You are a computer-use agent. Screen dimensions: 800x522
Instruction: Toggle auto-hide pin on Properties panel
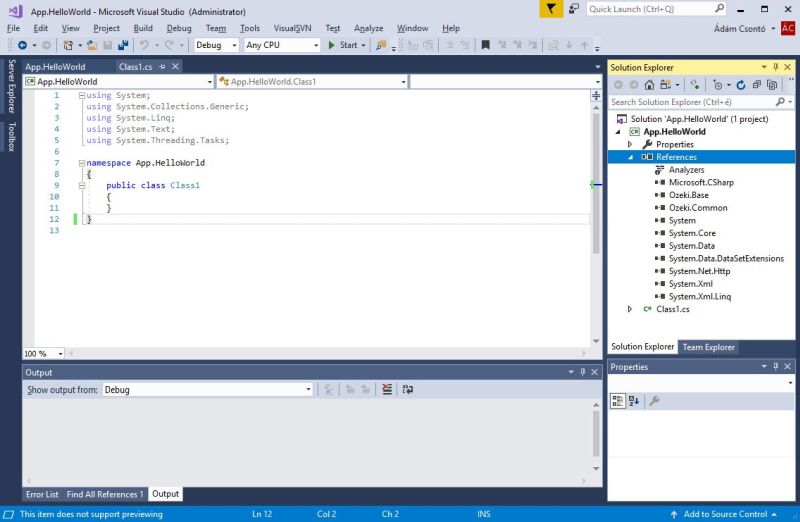(776, 366)
